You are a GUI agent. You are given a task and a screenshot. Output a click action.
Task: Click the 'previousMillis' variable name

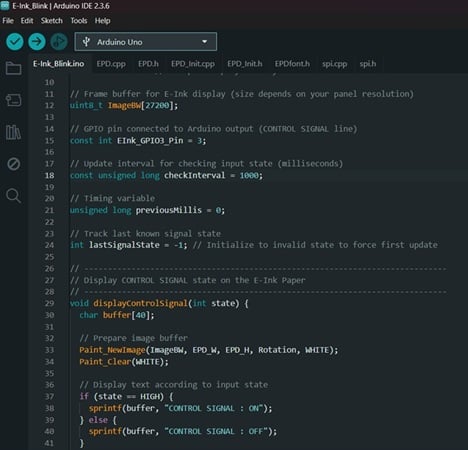[x=169, y=210]
